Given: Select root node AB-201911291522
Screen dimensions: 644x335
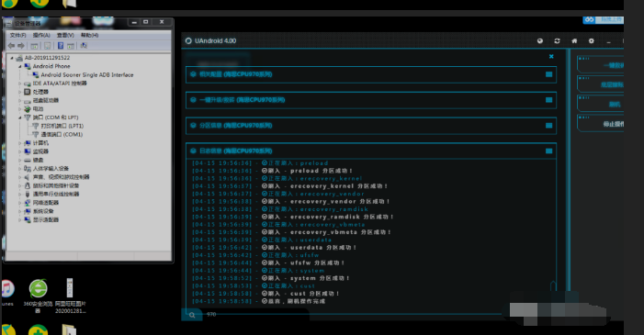Looking at the screenshot, I should point(47,58).
